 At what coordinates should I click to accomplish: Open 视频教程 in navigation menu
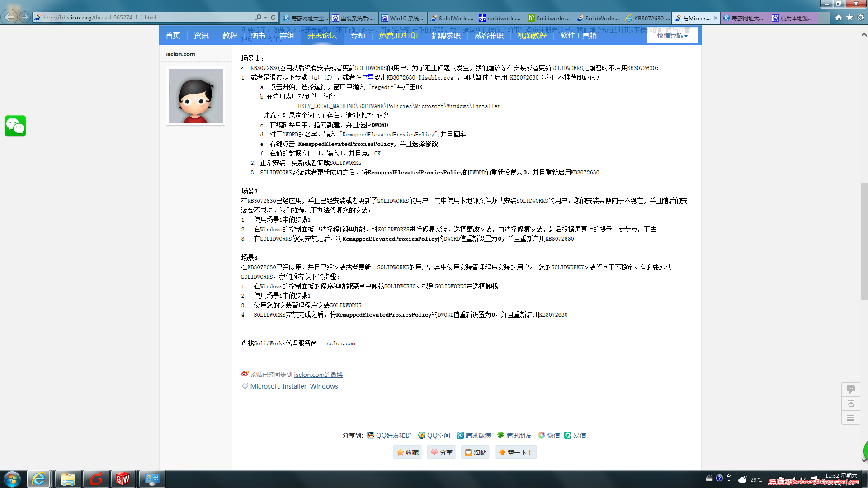(532, 36)
